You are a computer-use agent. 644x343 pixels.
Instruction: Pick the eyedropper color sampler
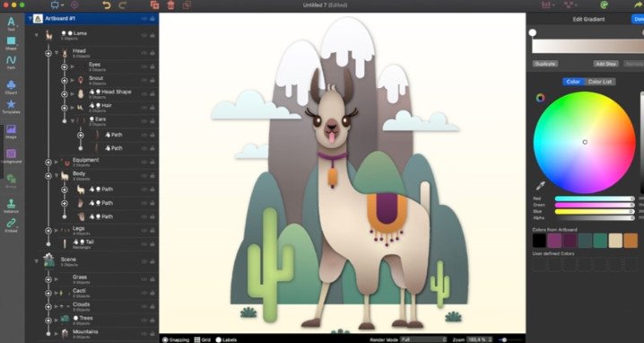pos(541,186)
